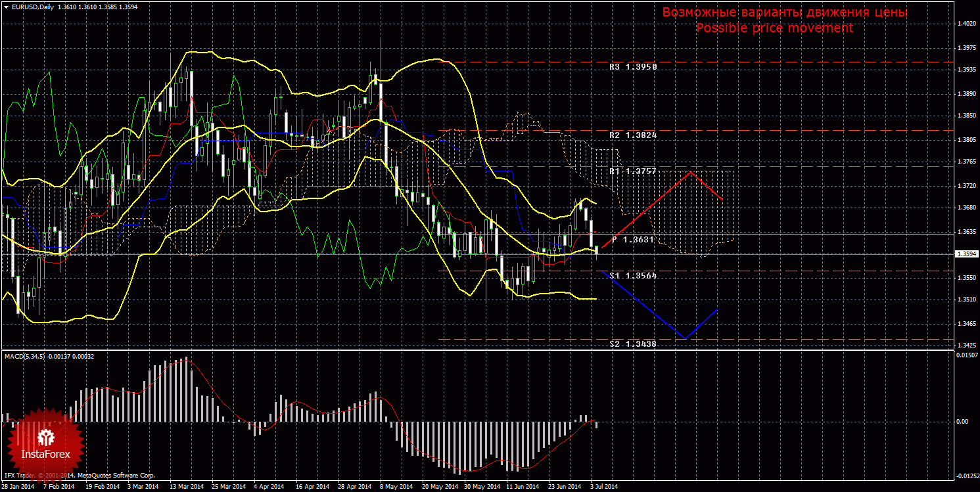Click the 28 Jan 2014 date marker
Screen dimensions: 980x492
click(x=18, y=487)
